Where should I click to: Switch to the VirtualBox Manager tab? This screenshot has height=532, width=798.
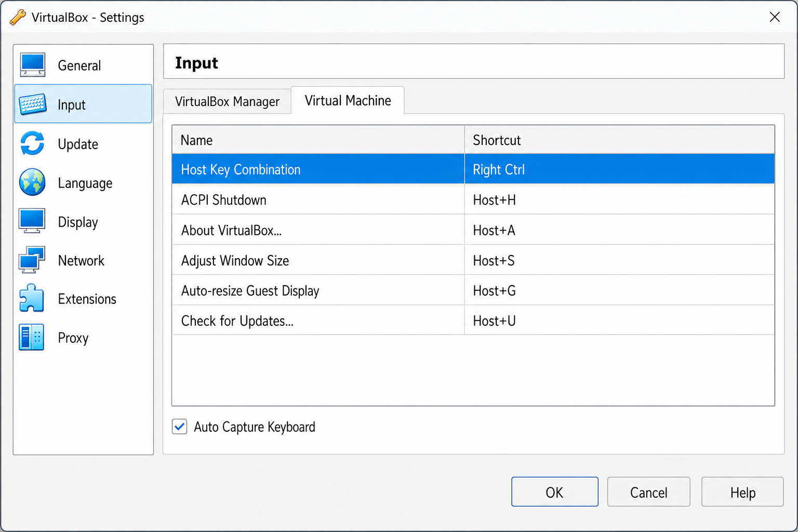click(x=227, y=101)
